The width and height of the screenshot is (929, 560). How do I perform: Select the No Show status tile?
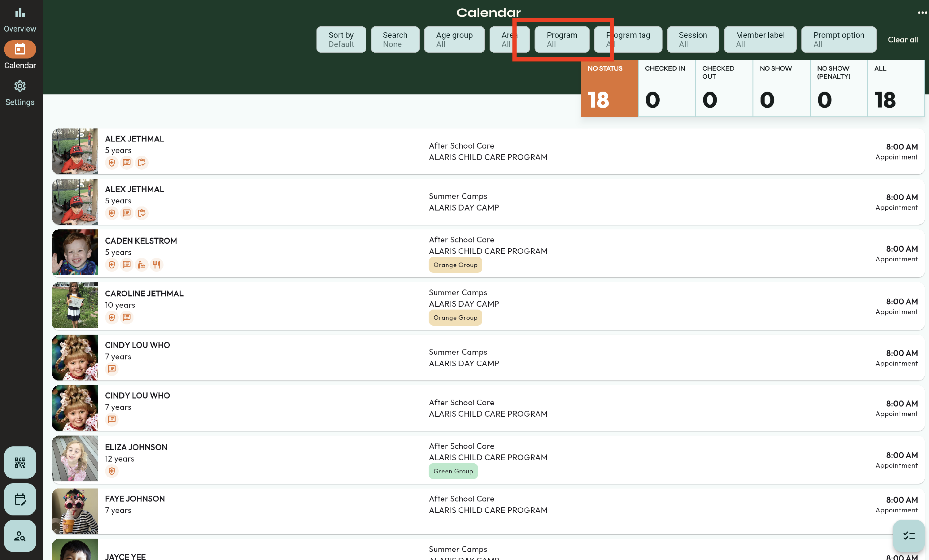781,88
